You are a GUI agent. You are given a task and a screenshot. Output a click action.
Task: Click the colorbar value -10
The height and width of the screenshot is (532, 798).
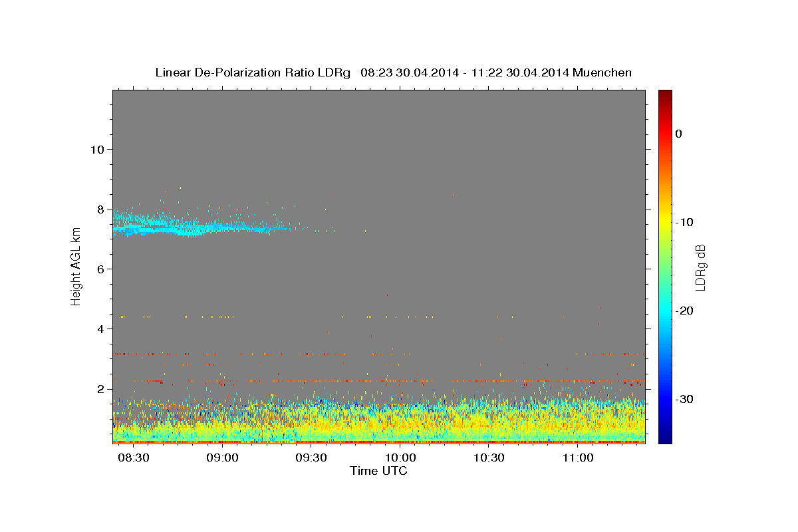pyautogui.click(x=686, y=222)
